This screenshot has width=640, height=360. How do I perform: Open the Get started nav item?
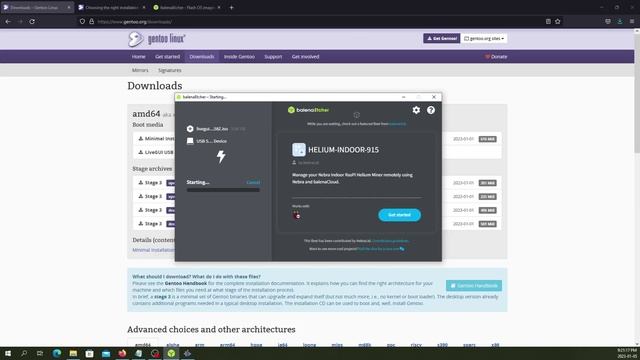point(167,57)
